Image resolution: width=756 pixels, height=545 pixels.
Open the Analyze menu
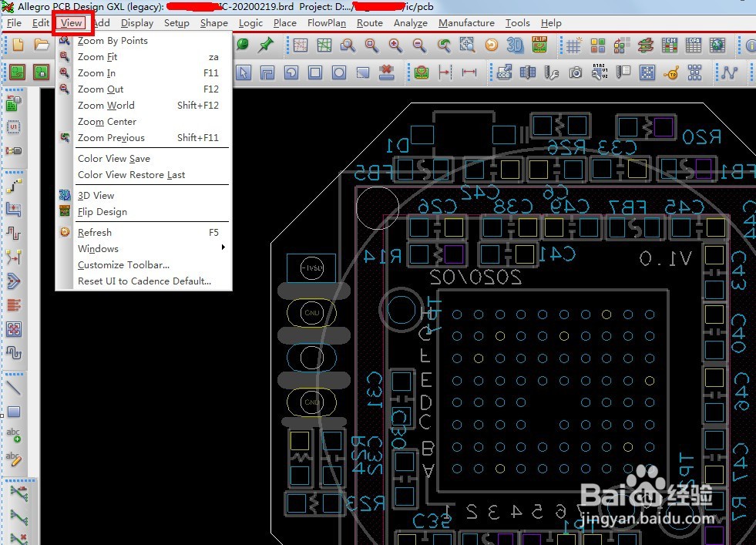pos(410,22)
